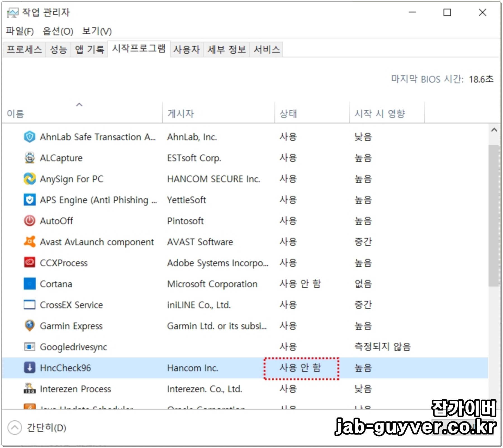Switch to the 서비스 tab
The height and width of the screenshot is (448, 503).
[x=267, y=49]
